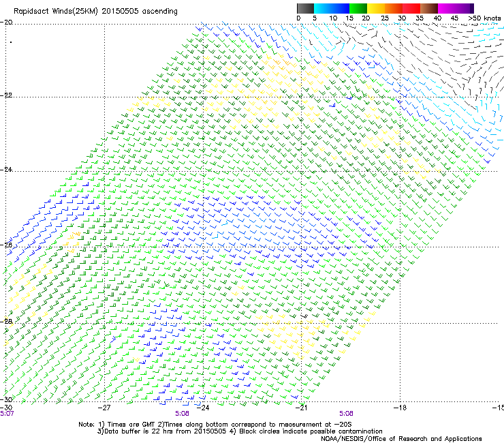Click the gray 0-5 knots color segment

[305, 8]
